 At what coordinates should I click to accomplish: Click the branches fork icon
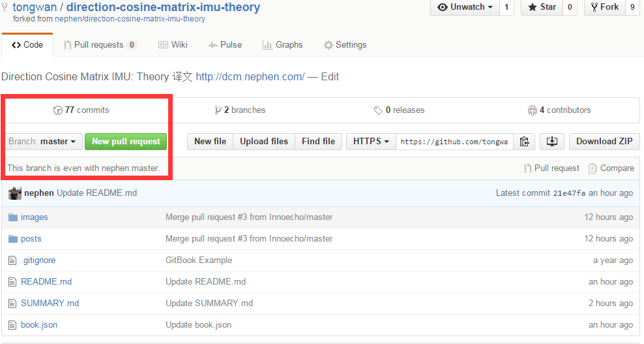[218, 110]
